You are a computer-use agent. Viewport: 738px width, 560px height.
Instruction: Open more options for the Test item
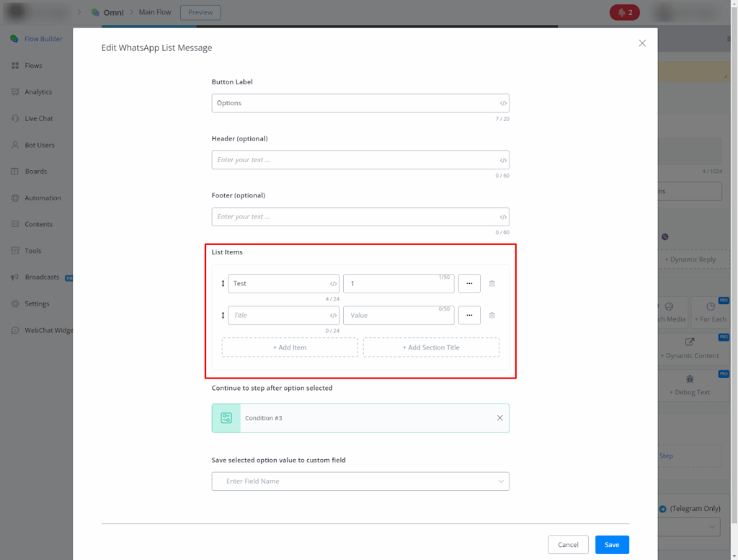(469, 284)
